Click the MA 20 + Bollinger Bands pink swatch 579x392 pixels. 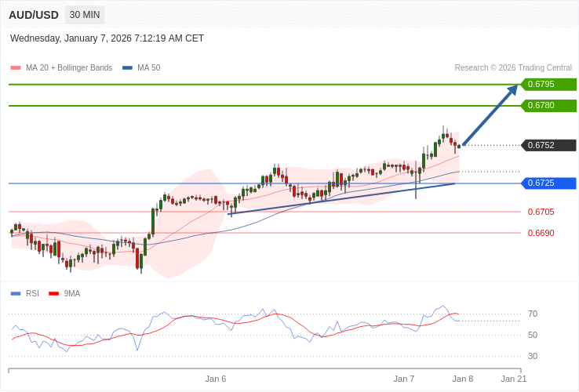coord(16,68)
